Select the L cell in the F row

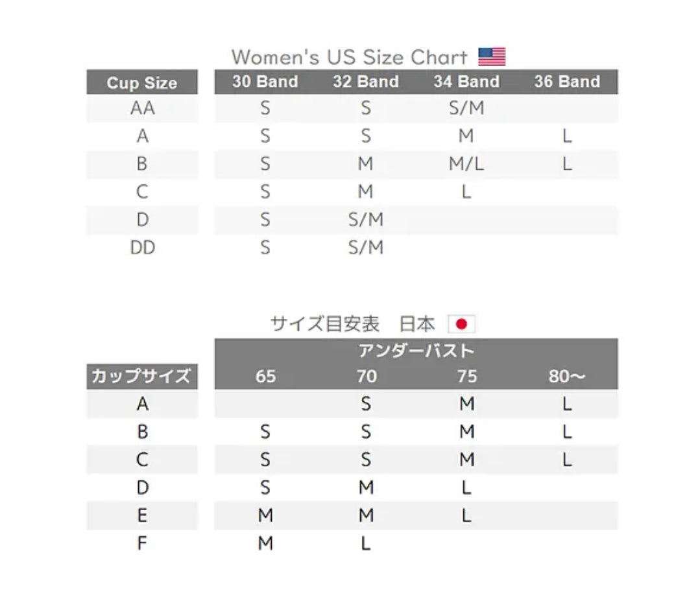tap(366, 543)
